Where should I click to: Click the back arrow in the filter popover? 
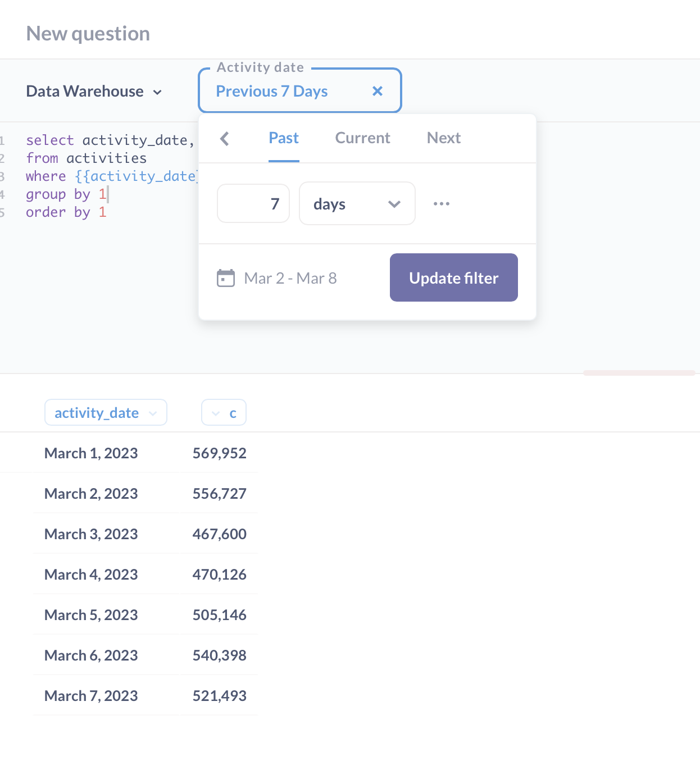[225, 138]
